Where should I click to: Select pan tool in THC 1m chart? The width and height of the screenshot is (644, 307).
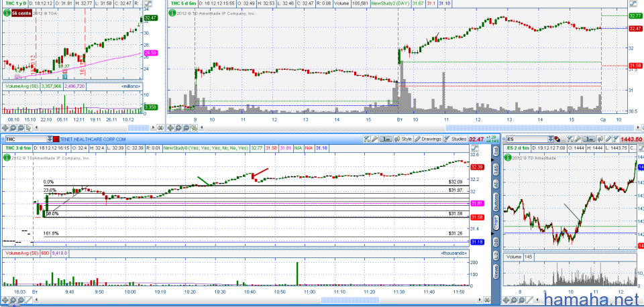click(5, 300)
